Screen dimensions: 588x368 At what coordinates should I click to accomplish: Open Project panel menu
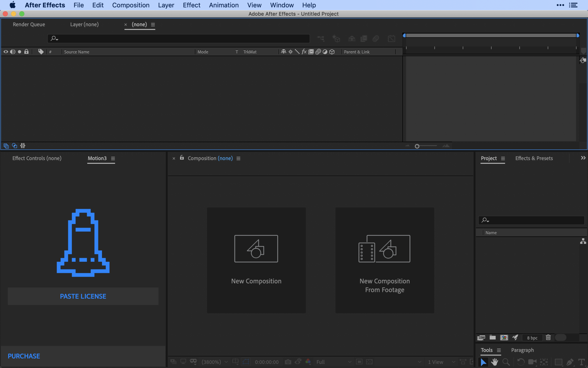(x=503, y=158)
